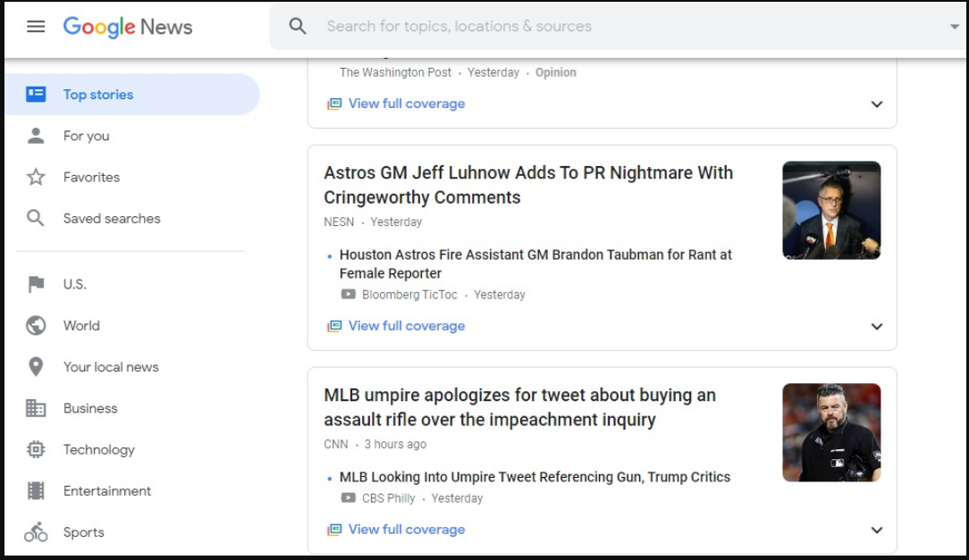Open Entertainment section label
969x560 pixels.
coord(107,491)
